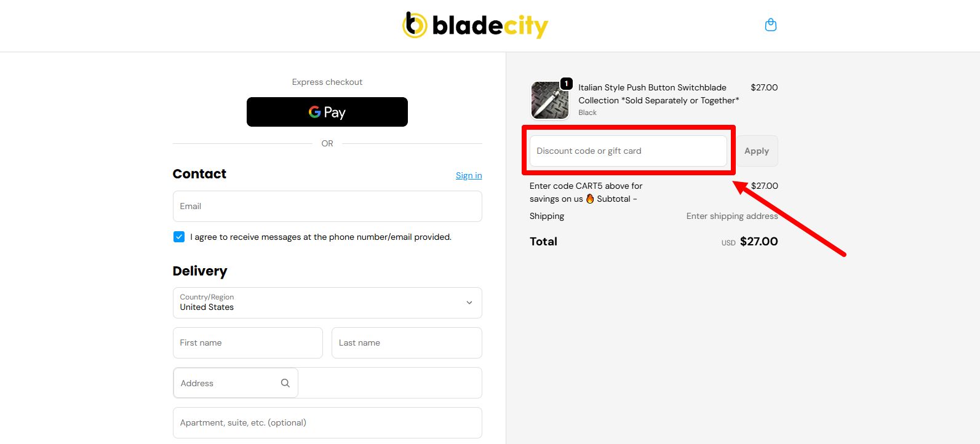Click the Google Pay express checkout button
The image size is (980, 444).
[x=327, y=112]
